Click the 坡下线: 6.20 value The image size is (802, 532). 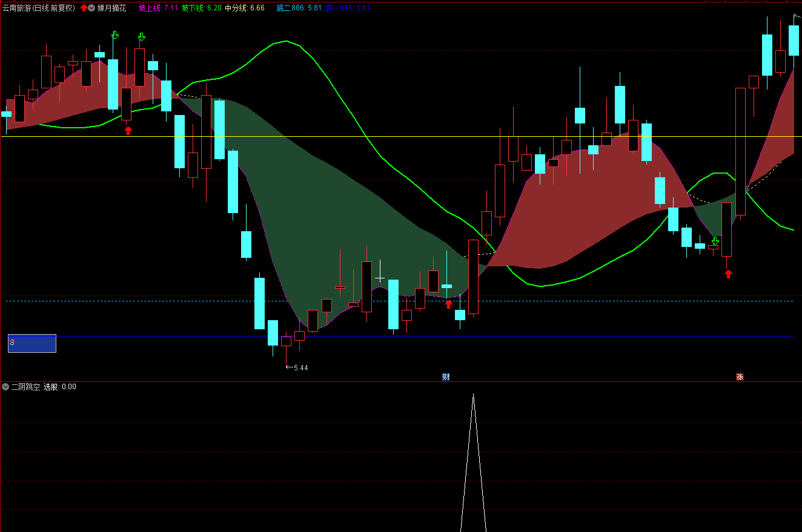pos(201,8)
